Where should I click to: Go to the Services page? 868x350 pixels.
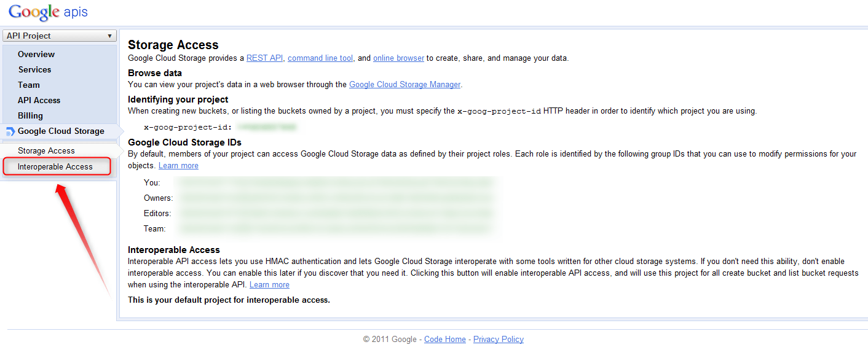pos(34,69)
